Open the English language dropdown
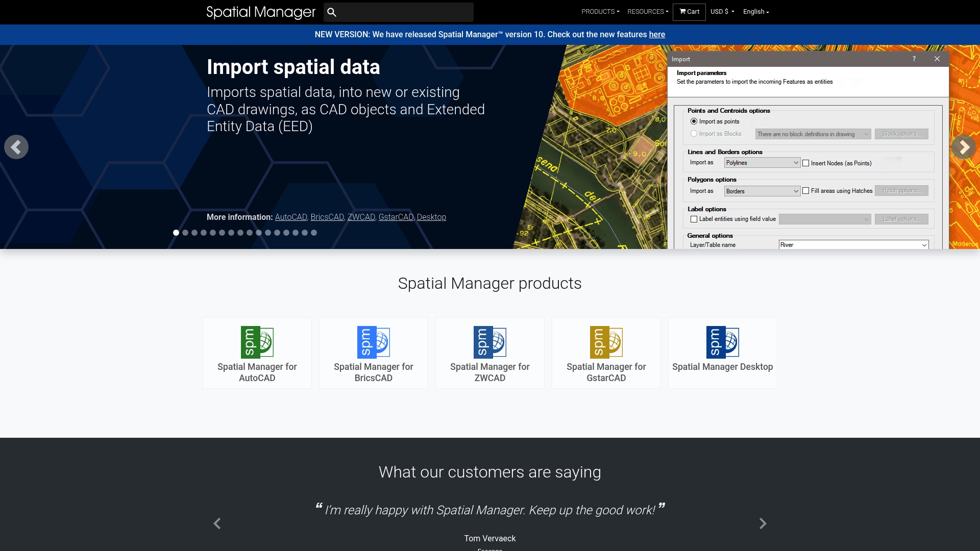 point(755,12)
